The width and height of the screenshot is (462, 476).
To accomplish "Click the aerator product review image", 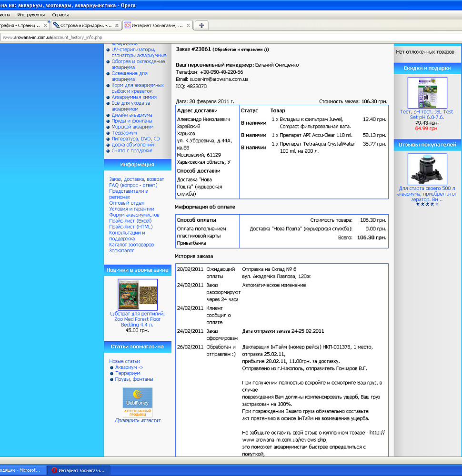I will (427, 169).
